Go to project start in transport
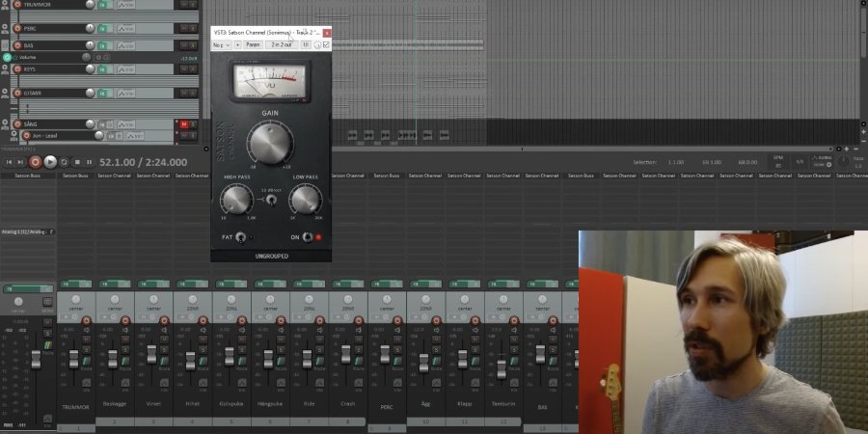Screen dimensions: 868x434 [x=9, y=162]
